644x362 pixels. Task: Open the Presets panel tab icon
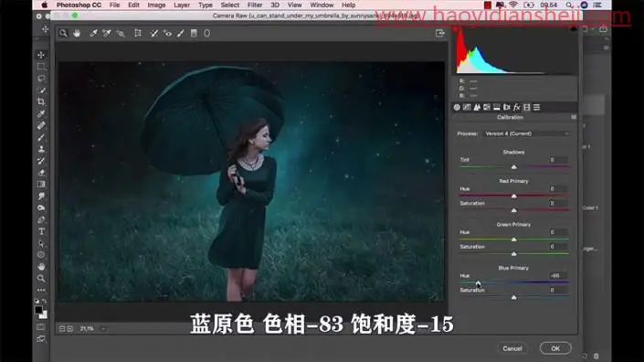click(537, 107)
